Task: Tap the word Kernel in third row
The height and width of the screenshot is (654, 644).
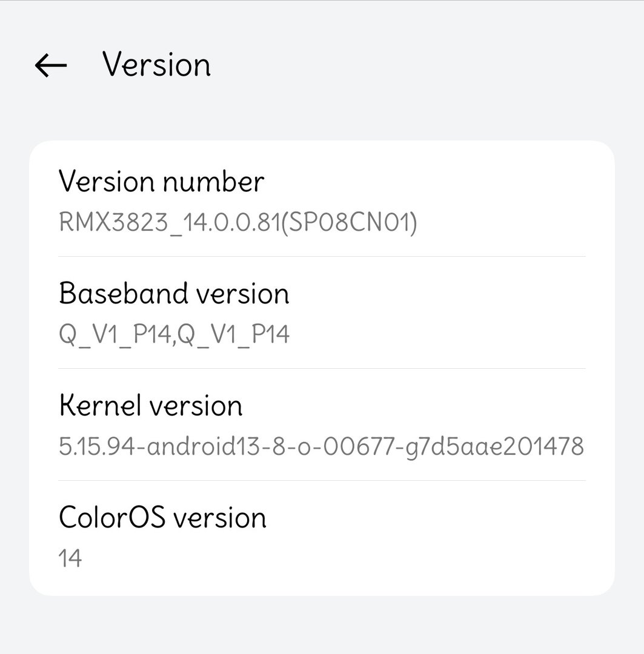Action: pos(100,405)
